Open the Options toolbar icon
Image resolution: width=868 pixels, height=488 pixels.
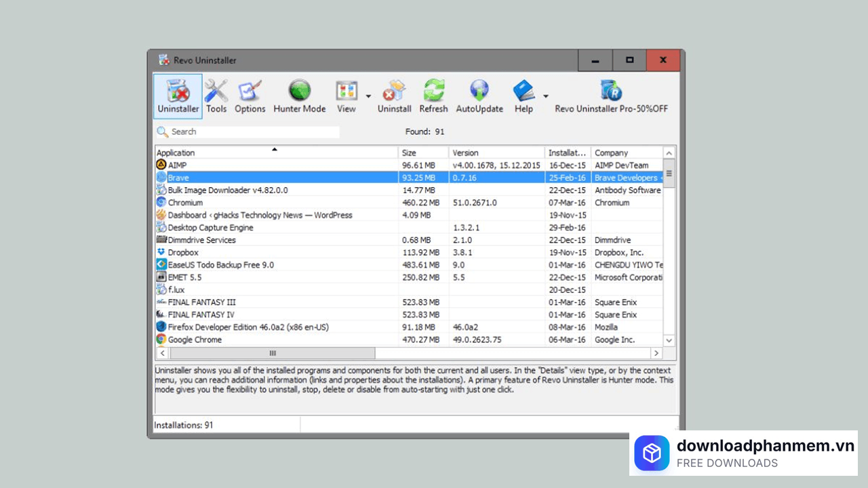pos(250,96)
